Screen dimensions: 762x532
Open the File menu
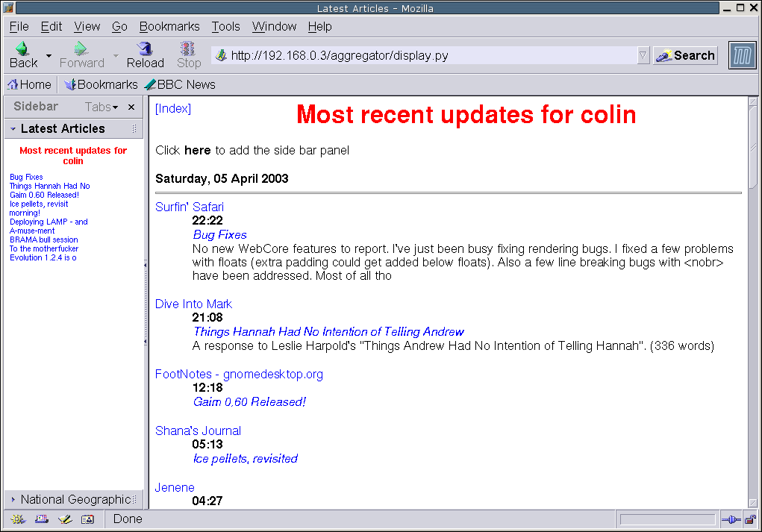pyautogui.click(x=19, y=26)
